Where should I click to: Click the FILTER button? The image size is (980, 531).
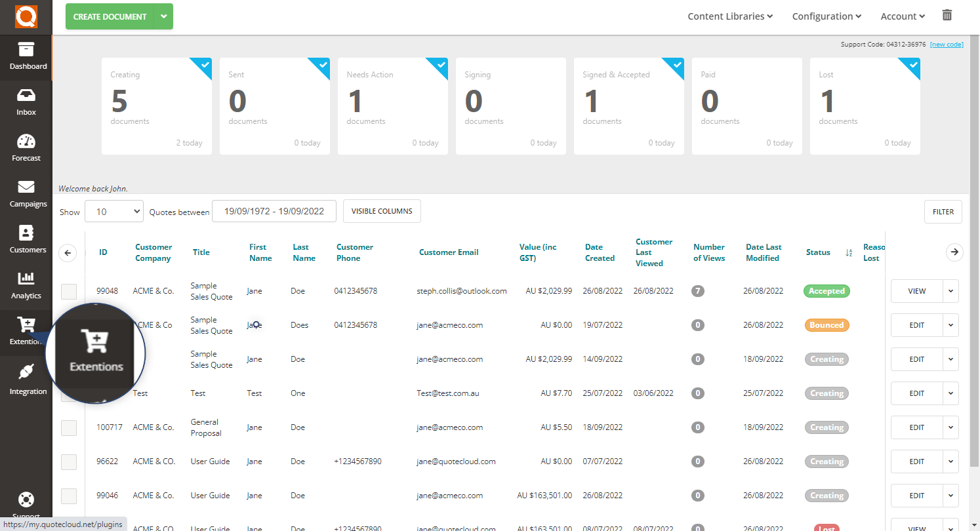click(x=943, y=211)
